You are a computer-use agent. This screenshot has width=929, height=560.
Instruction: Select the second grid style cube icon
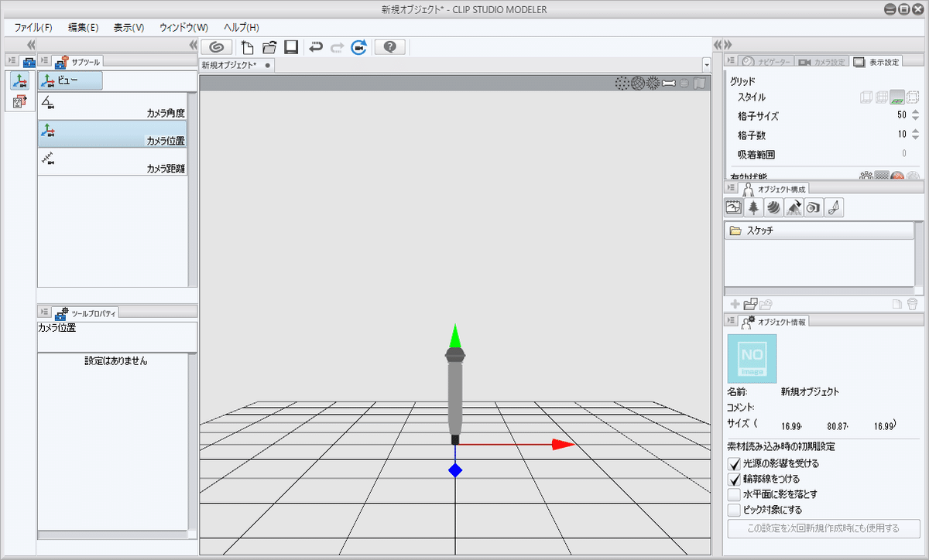[883, 97]
